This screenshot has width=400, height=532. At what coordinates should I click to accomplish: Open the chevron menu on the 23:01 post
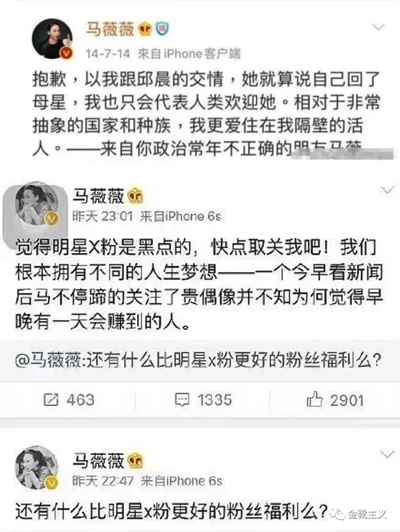point(387,190)
